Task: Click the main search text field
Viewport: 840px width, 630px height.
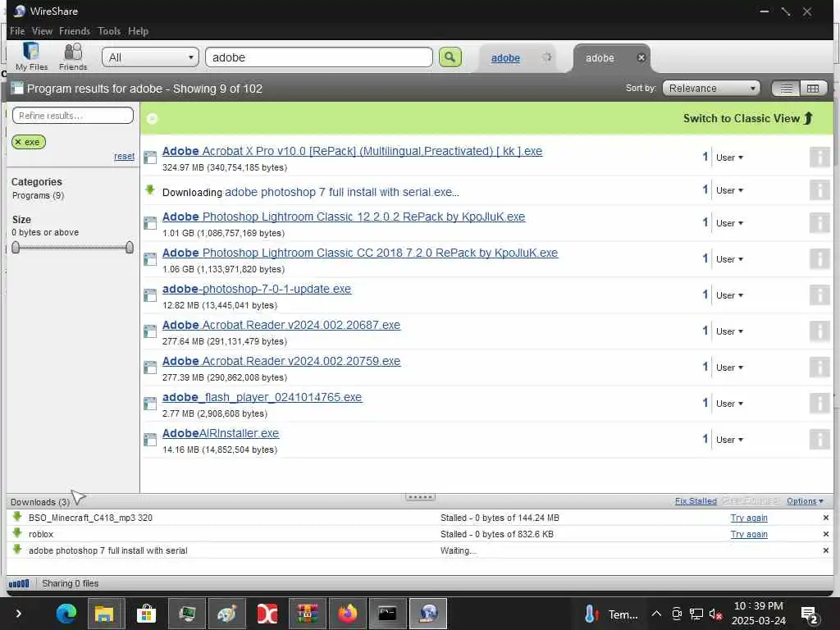Action: click(319, 57)
